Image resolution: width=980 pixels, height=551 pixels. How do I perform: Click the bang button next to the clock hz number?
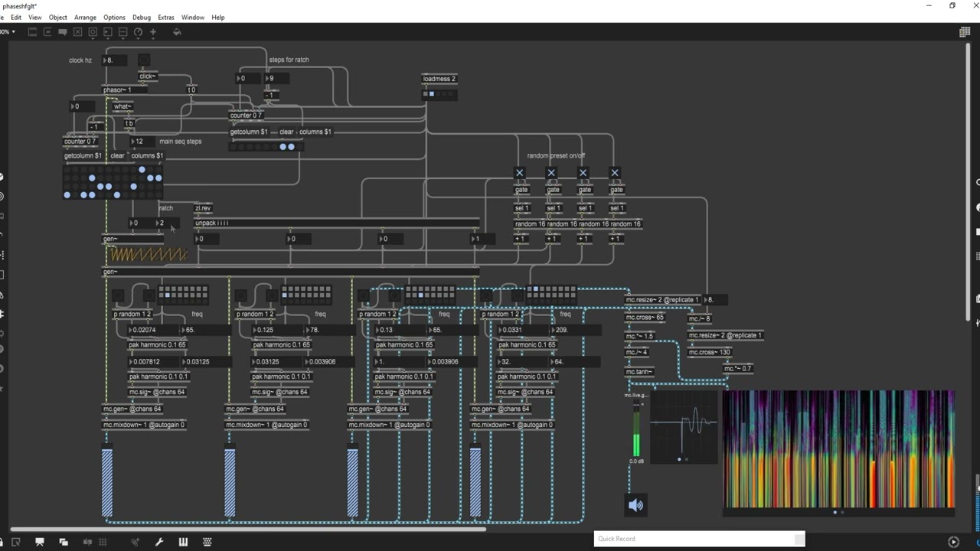tap(144, 60)
